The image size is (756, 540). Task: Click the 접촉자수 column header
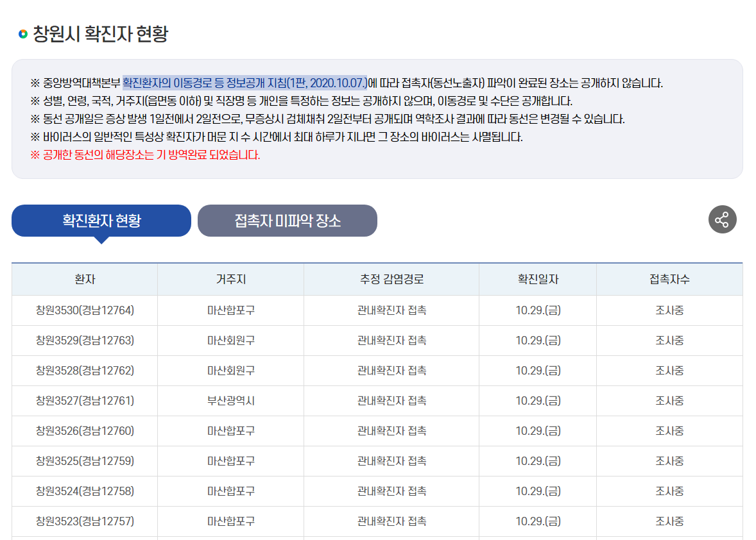point(669,280)
